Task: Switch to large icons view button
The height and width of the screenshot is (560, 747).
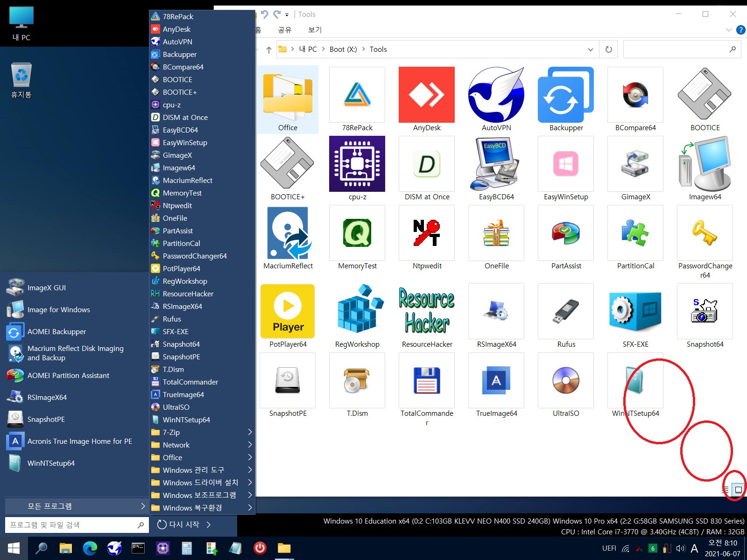Action: pyautogui.click(x=738, y=490)
